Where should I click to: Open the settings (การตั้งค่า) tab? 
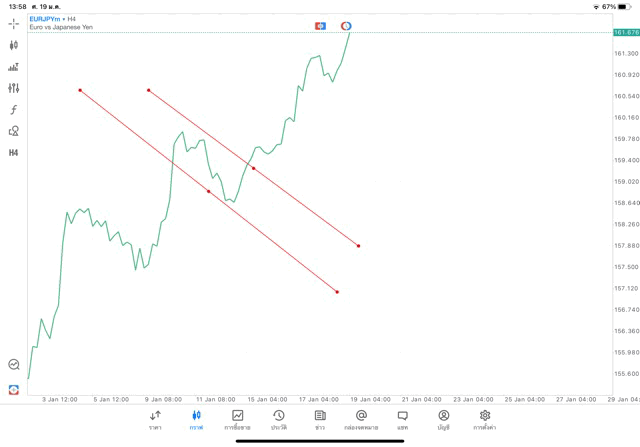485,419
